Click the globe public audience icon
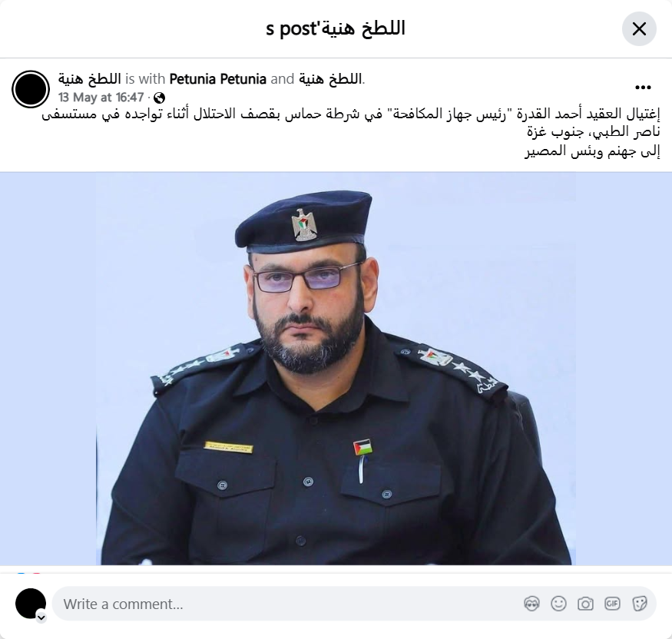This screenshot has height=639, width=672. point(159,98)
